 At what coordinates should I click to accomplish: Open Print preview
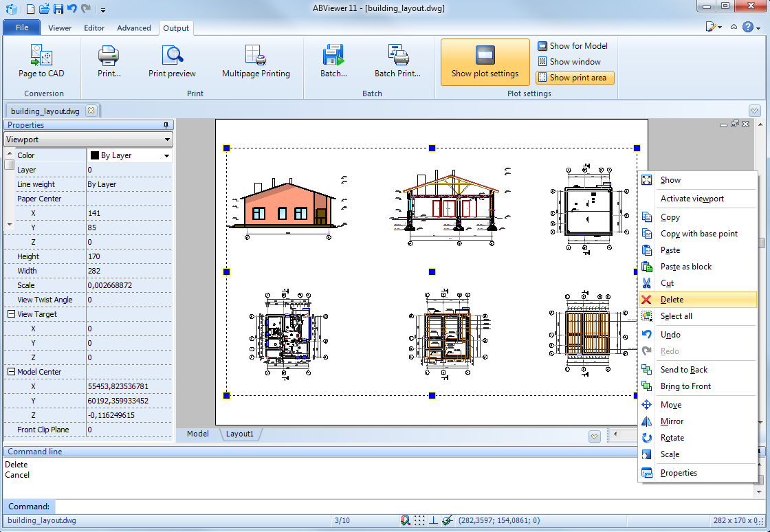(172, 61)
